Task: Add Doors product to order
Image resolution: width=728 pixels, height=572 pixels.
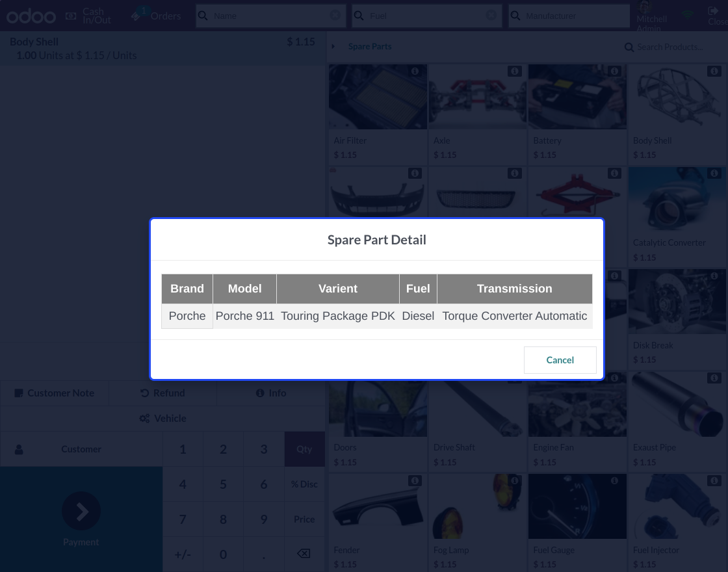Action: 378,422
